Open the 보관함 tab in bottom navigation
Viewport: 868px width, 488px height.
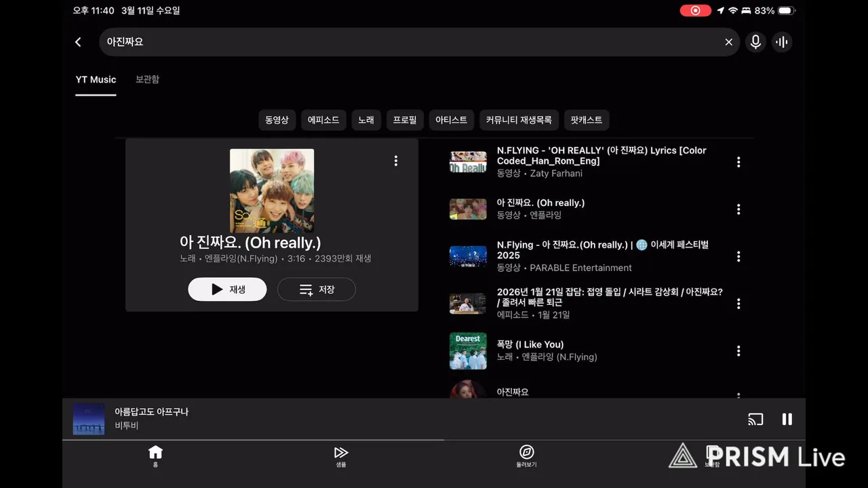(712, 456)
